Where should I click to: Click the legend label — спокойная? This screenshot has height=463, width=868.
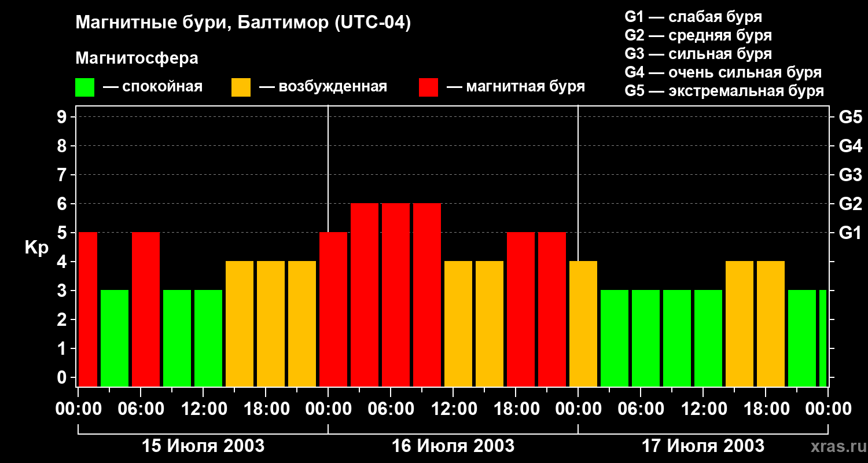pyautogui.click(x=153, y=87)
